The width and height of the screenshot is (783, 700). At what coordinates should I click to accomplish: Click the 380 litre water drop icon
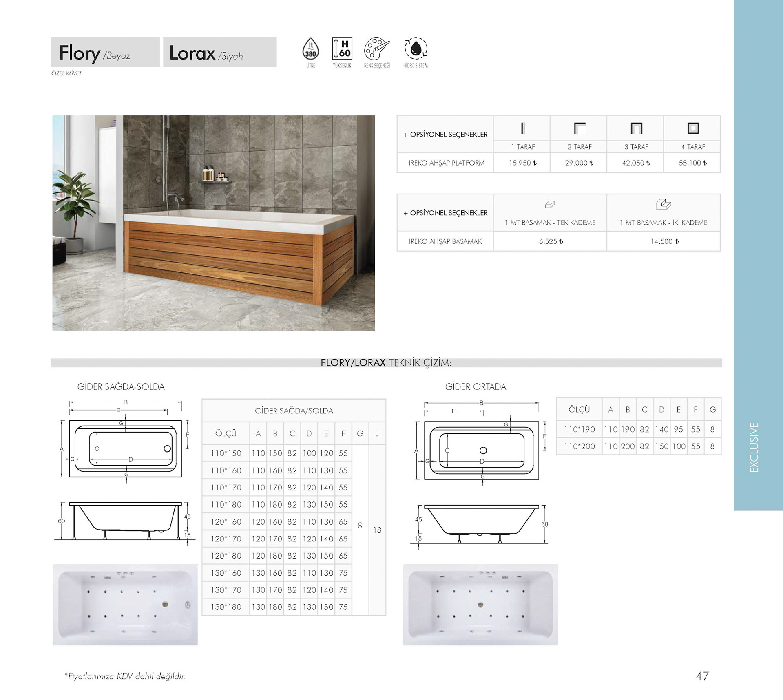310,49
